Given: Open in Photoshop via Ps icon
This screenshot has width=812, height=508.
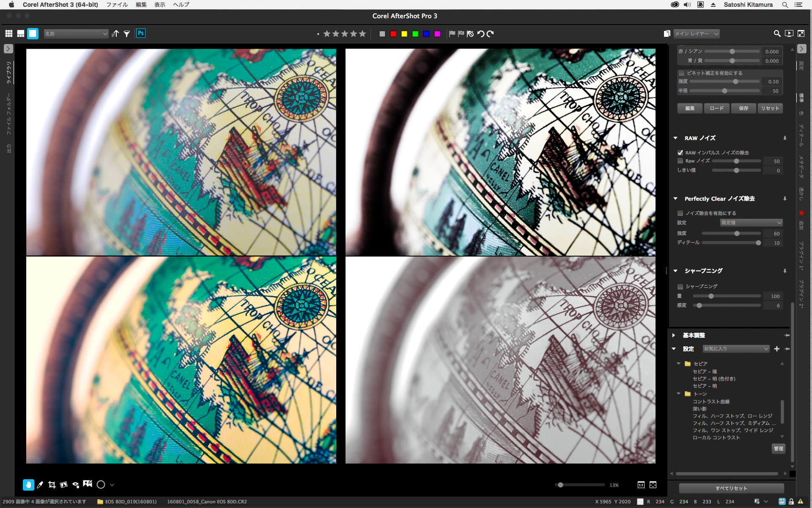Looking at the screenshot, I should tap(141, 33).
